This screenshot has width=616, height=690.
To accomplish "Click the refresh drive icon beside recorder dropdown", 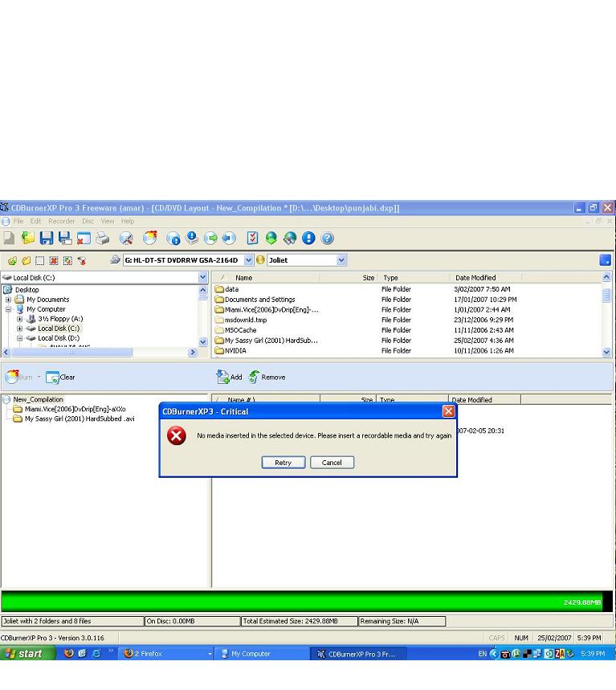I will (116, 259).
